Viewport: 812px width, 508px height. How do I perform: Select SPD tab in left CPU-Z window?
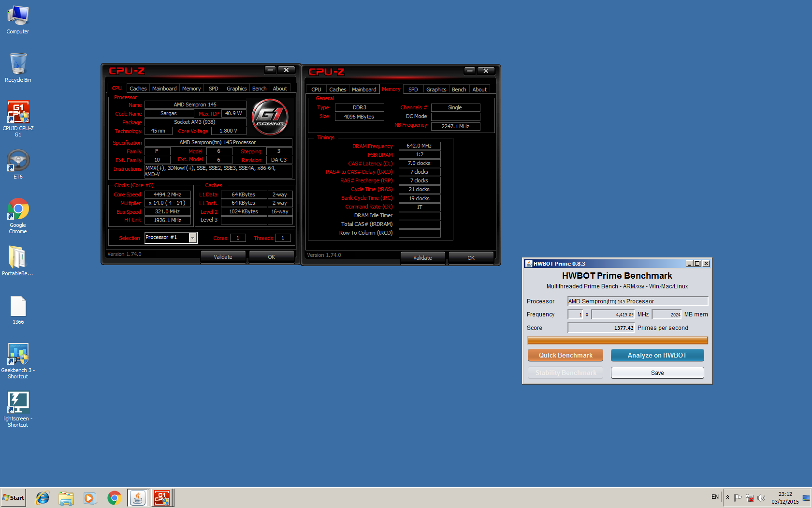pos(214,89)
